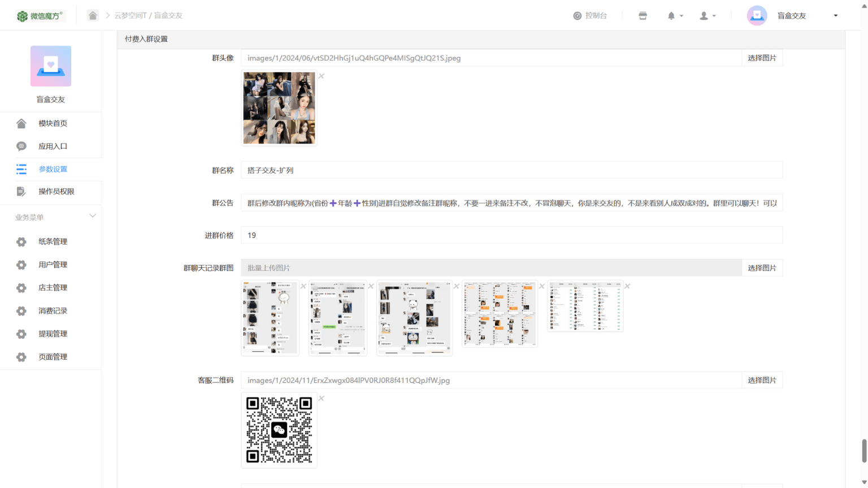The width and height of the screenshot is (868, 488).
Task: Go to 模块首页 in sidebar
Action: (53, 123)
